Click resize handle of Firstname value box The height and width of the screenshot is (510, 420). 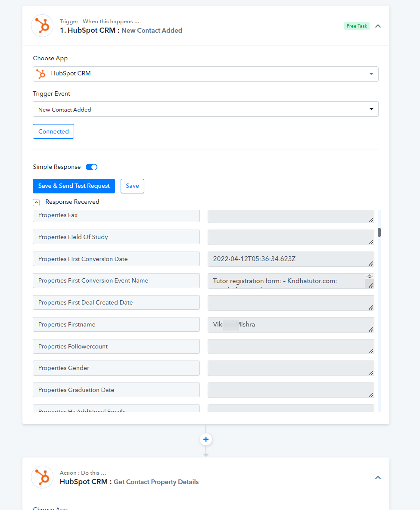tap(371, 330)
